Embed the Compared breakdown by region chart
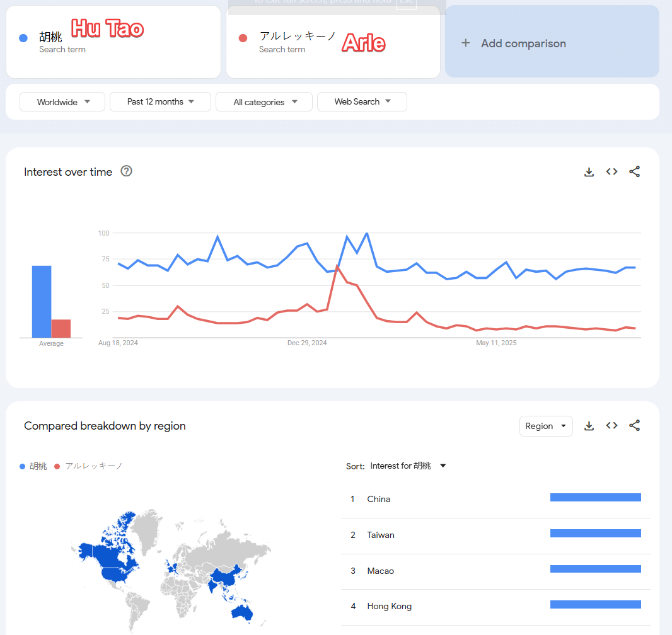This screenshot has height=635, width=672. pyautogui.click(x=611, y=426)
